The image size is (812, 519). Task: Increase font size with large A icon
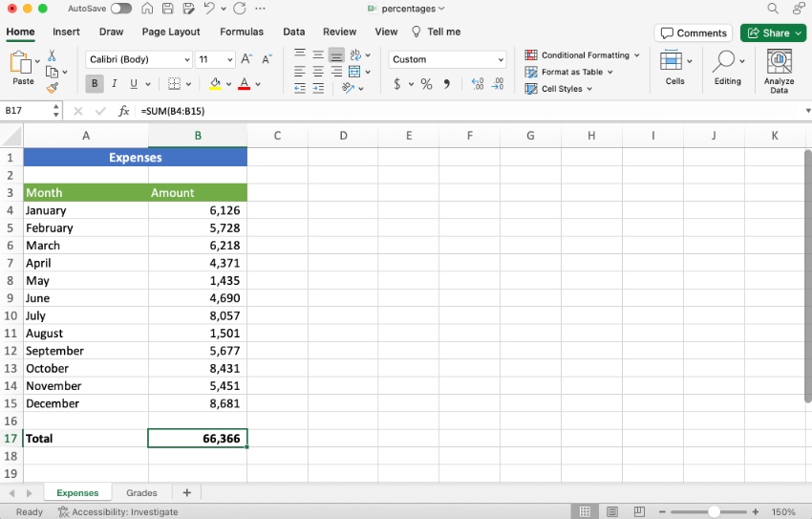[x=246, y=59]
